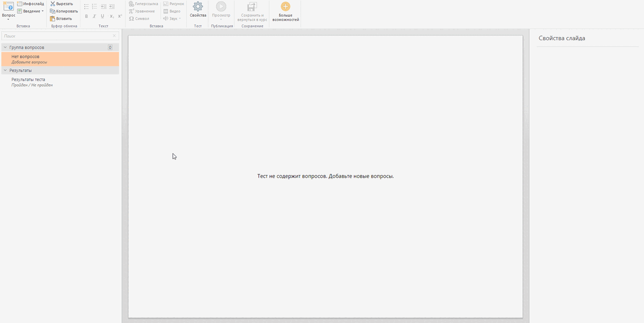Click the Свойства слайда panel title
The height and width of the screenshot is (323, 644).
pyautogui.click(x=562, y=38)
